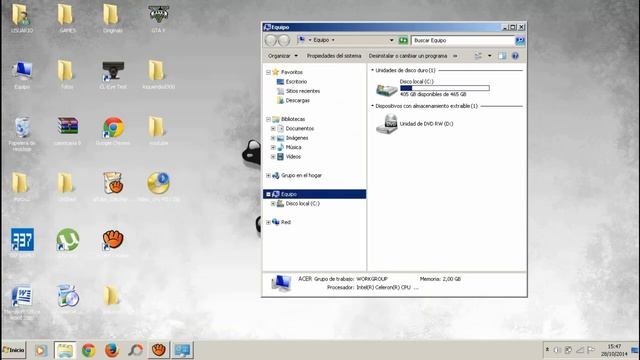Click the Explorer window taskbar button
The image size is (640, 360).
pos(65,350)
